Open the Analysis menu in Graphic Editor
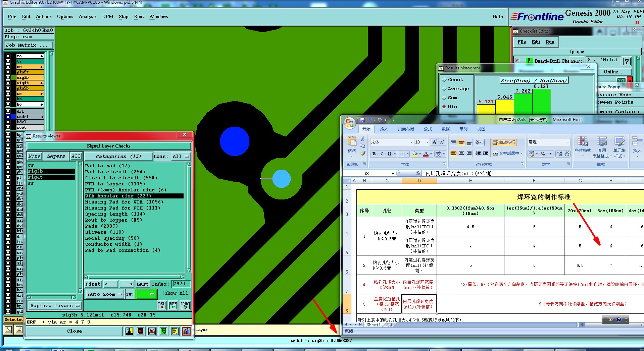The width and height of the screenshot is (644, 351). (88, 17)
